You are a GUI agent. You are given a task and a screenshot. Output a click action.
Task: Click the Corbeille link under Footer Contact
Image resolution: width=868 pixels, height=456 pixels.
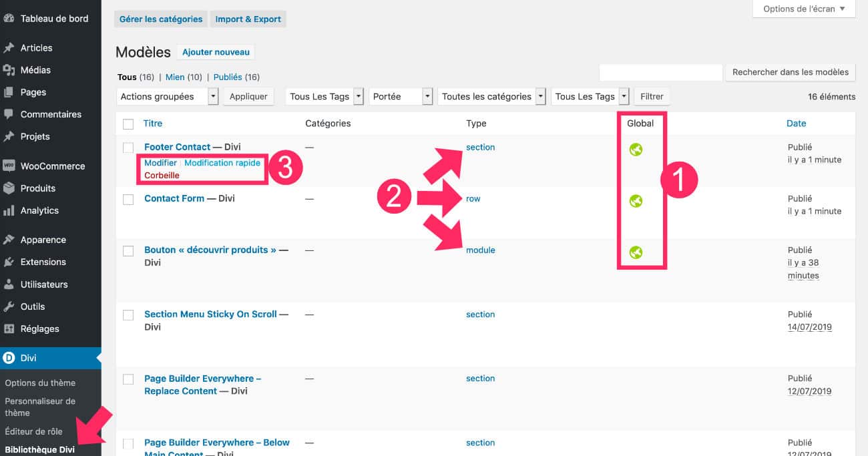(x=162, y=176)
